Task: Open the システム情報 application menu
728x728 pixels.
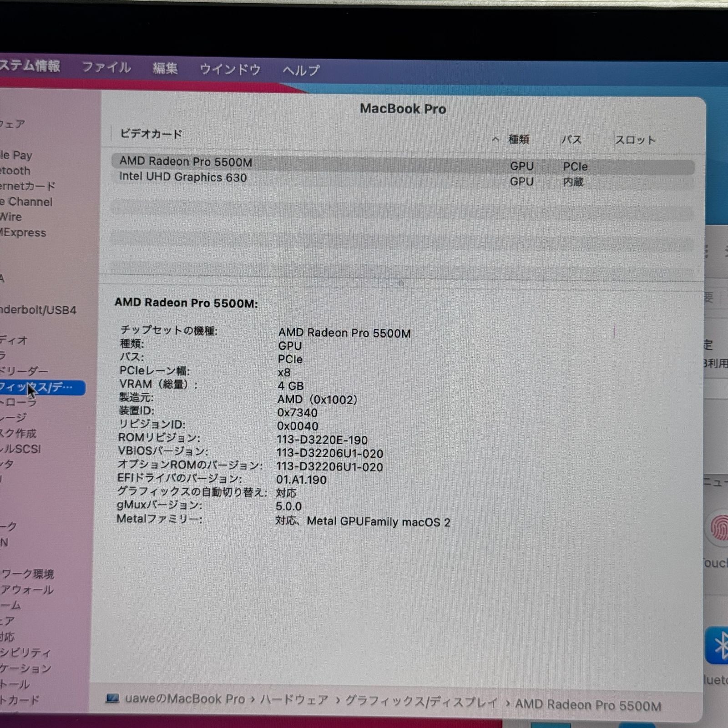Action: click(30, 66)
